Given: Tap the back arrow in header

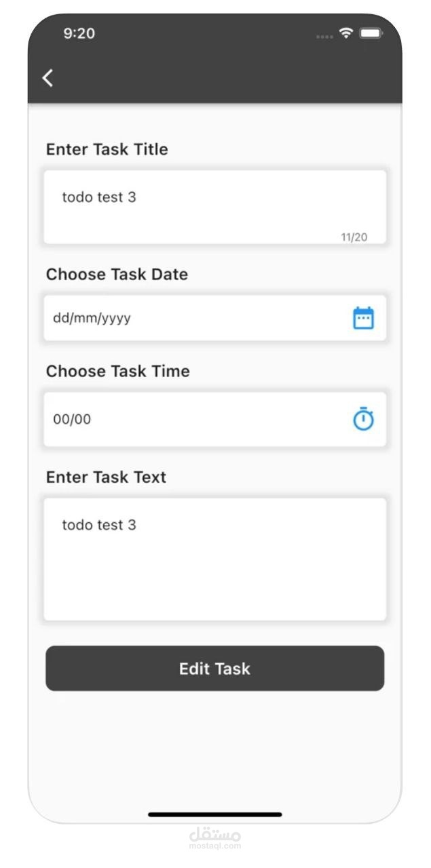Looking at the screenshot, I should 48,78.
